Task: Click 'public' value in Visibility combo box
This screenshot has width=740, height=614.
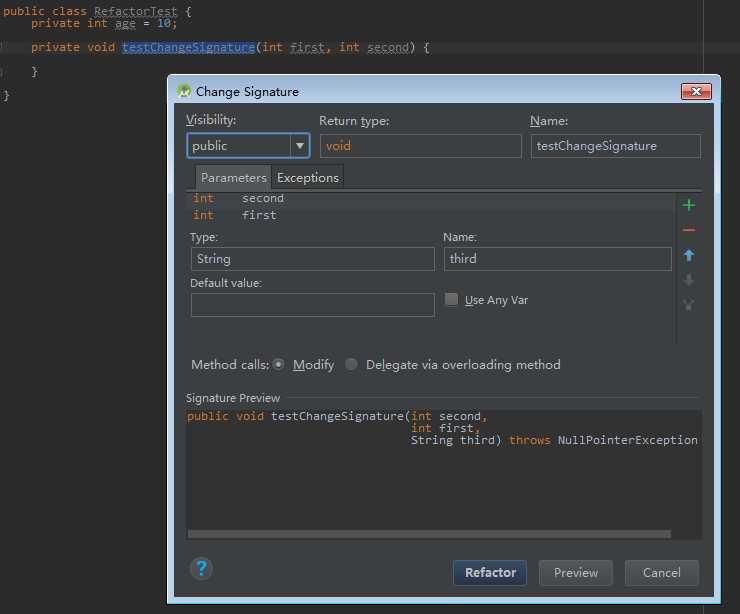Action: coord(210,146)
